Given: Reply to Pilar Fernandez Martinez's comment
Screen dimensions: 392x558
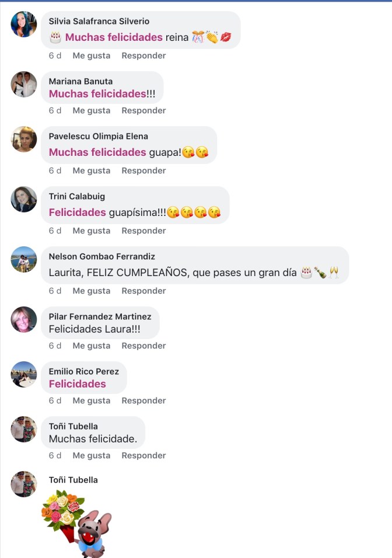Looking at the screenshot, I should [143, 346].
